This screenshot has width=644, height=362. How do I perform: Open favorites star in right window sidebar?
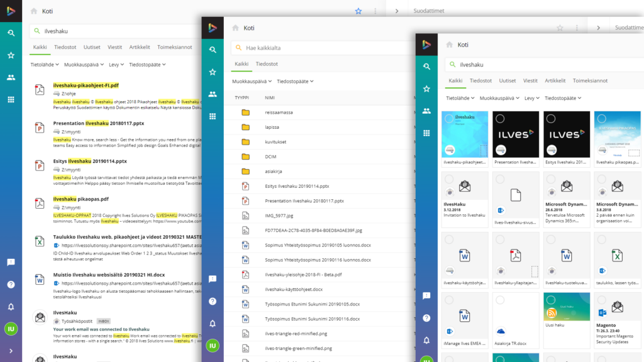(x=427, y=89)
